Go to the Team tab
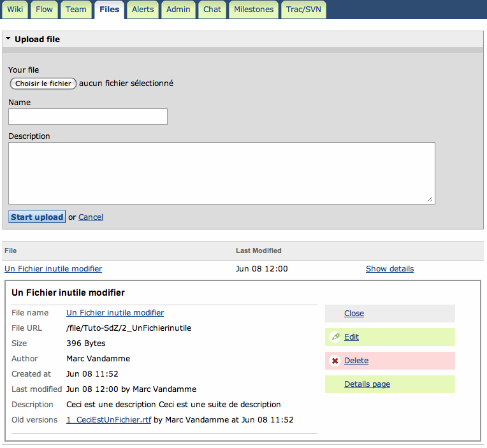The height and width of the screenshot is (448, 487). click(x=76, y=10)
